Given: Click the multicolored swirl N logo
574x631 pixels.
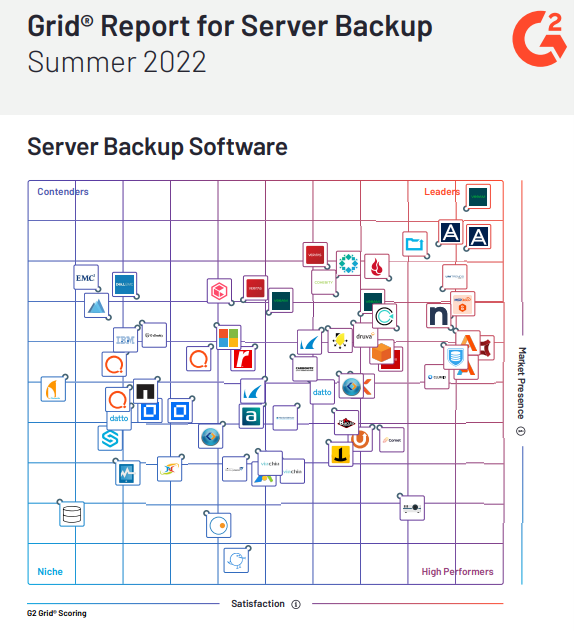Looking at the screenshot, I should pyautogui.click(x=169, y=469).
